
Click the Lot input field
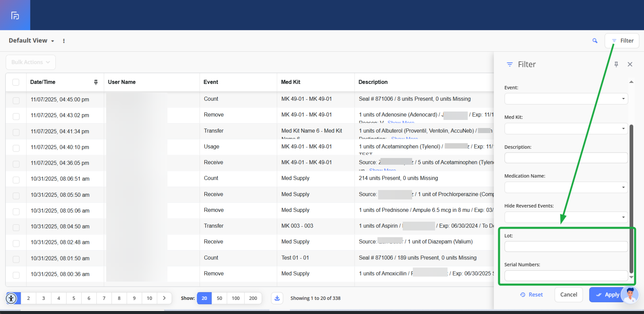click(566, 247)
